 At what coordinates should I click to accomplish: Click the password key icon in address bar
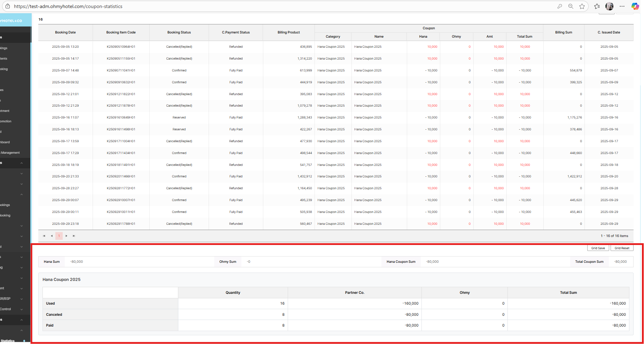click(560, 6)
